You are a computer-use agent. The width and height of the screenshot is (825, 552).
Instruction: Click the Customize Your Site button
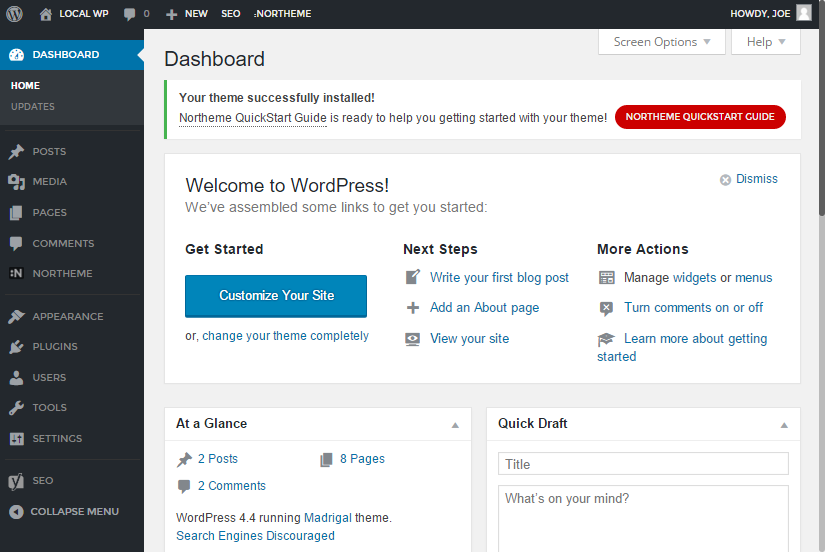276,296
